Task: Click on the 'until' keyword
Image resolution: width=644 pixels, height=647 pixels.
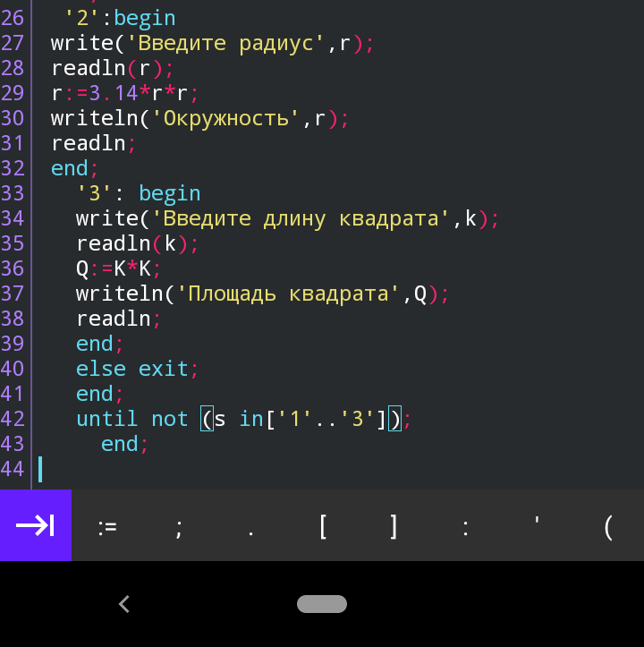Action: pos(106,419)
